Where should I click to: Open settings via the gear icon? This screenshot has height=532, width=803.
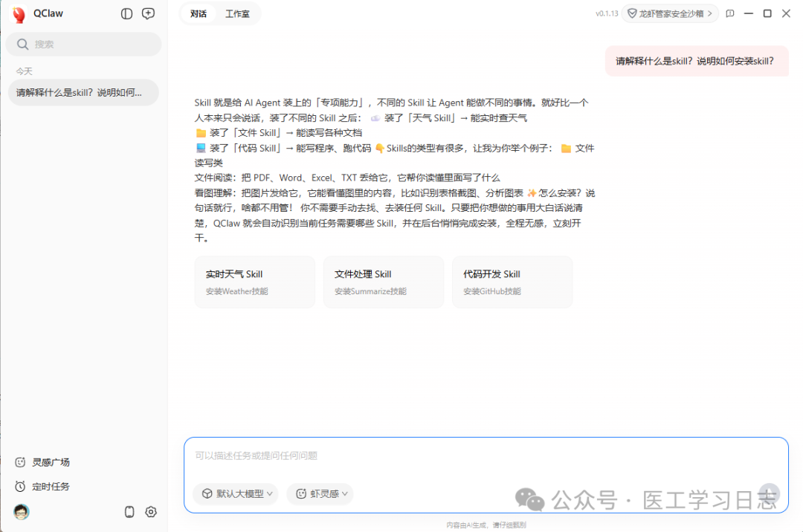[x=150, y=512]
